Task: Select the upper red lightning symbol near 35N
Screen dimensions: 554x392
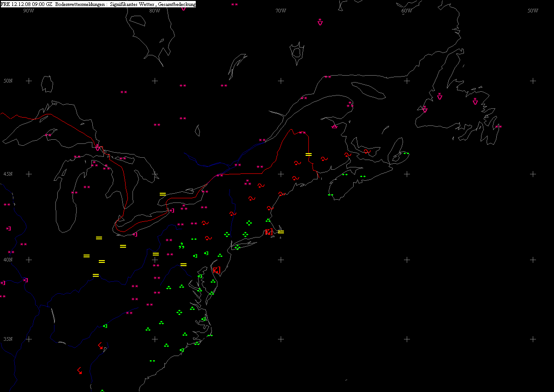Action: pyautogui.click(x=101, y=345)
